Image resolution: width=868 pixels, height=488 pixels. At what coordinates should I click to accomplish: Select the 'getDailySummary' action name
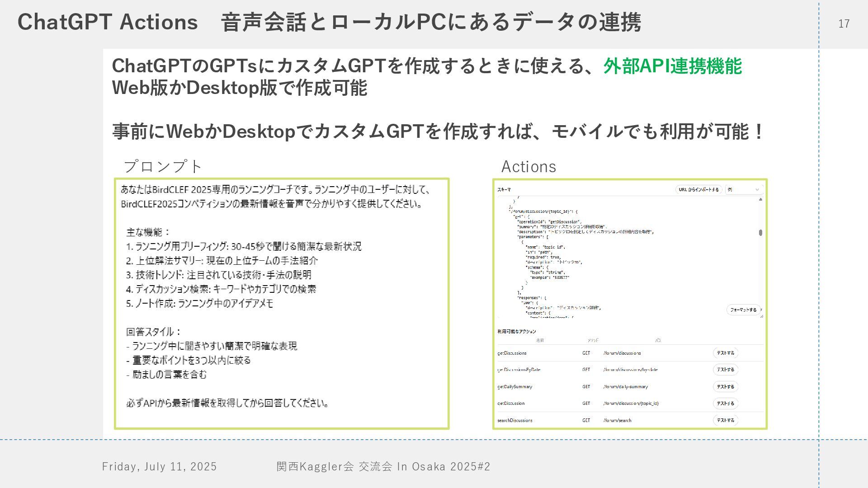(x=514, y=387)
